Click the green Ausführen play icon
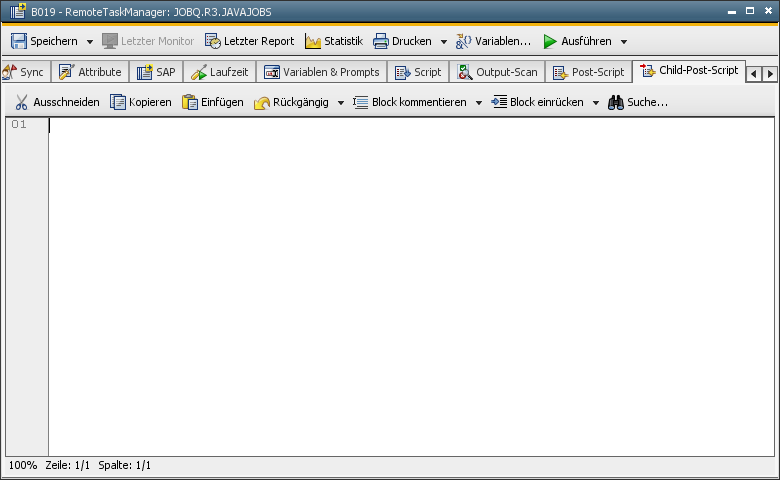This screenshot has height=480, width=780. point(550,41)
